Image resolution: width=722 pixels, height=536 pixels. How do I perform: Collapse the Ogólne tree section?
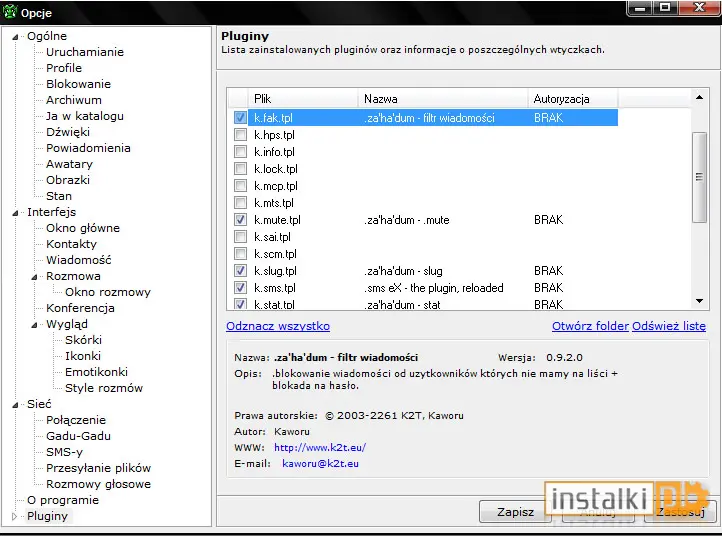pos(15,37)
